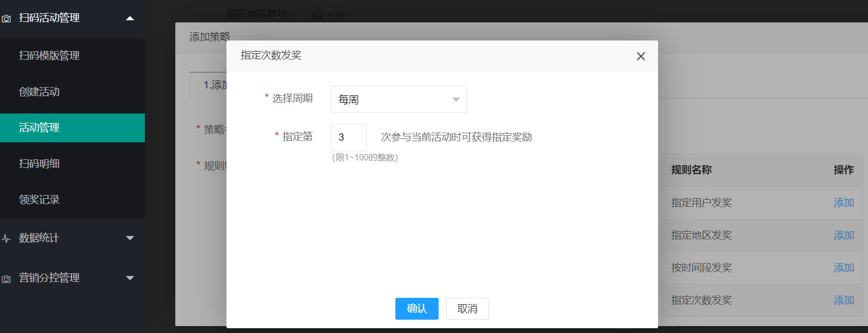Viewport: 868px width, 333px height.
Task: Confirm with the 确认 button
Action: 417,308
